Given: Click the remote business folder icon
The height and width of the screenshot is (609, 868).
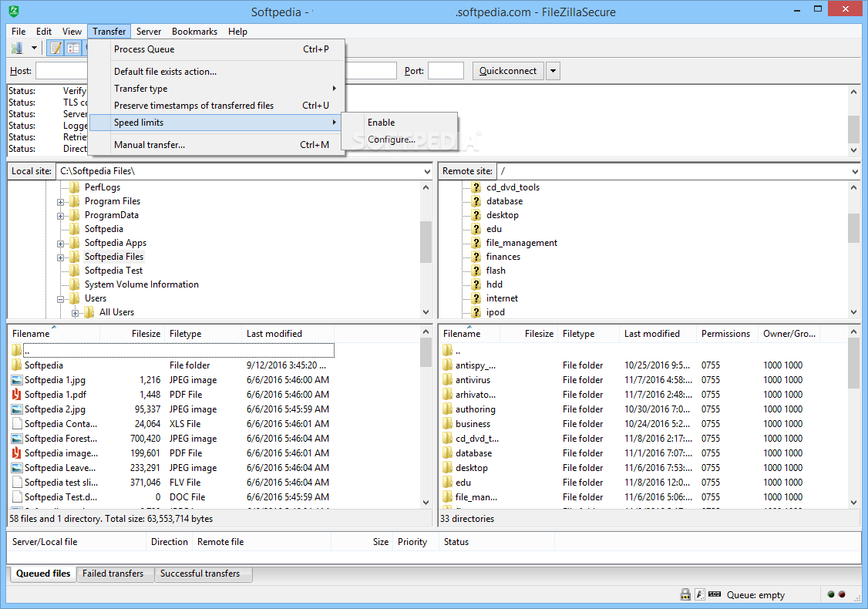Looking at the screenshot, I should [447, 423].
